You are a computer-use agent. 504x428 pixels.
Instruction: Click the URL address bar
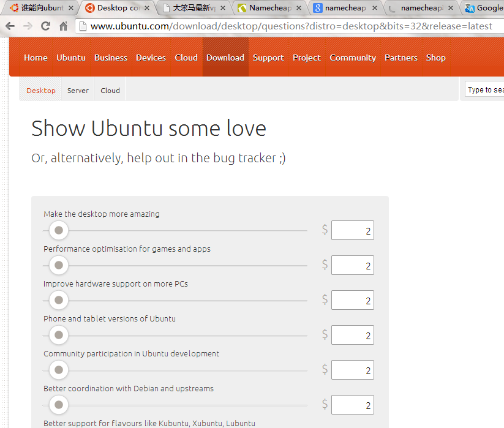[x=289, y=26]
